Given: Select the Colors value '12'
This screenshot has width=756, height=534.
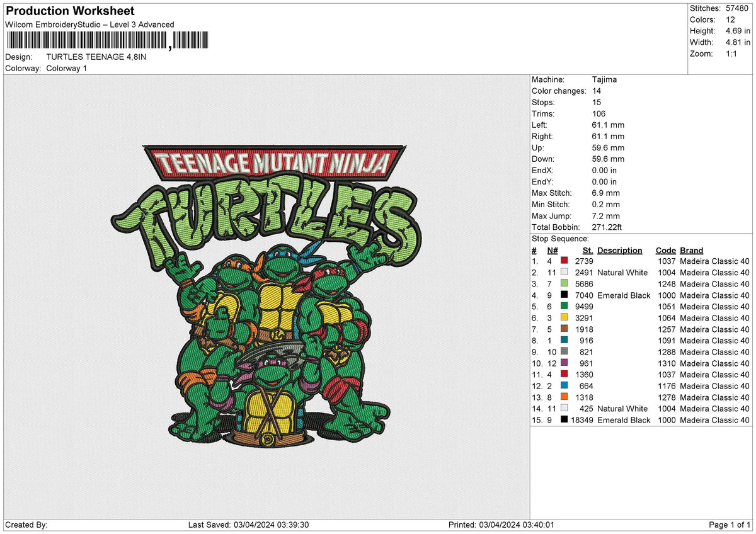Looking at the screenshot, I should click(x=730, y=20).
